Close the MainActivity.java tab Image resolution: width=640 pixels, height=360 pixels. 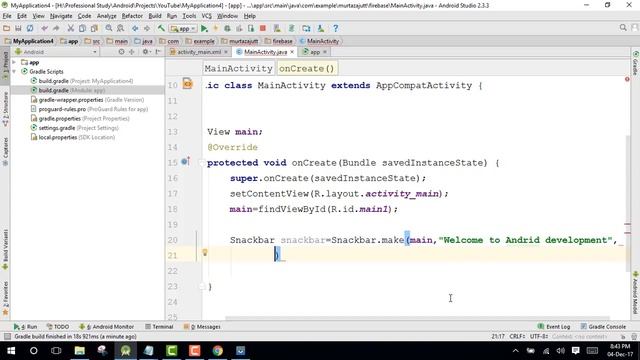click(x=292, y=52)
